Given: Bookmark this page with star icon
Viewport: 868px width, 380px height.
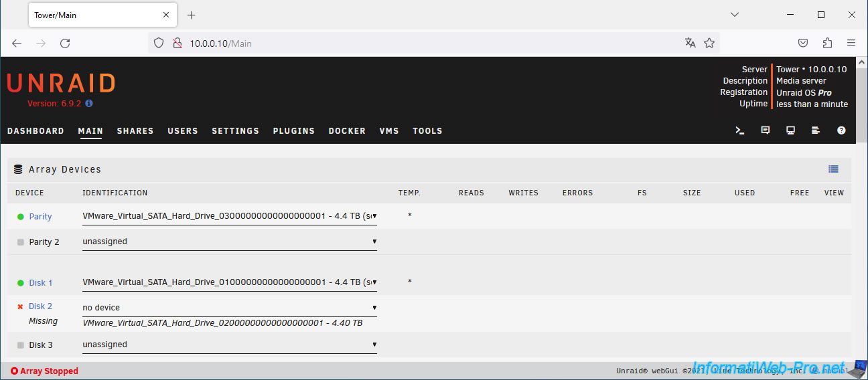Looking at the screenshot, I should click(x=709, y=43).
